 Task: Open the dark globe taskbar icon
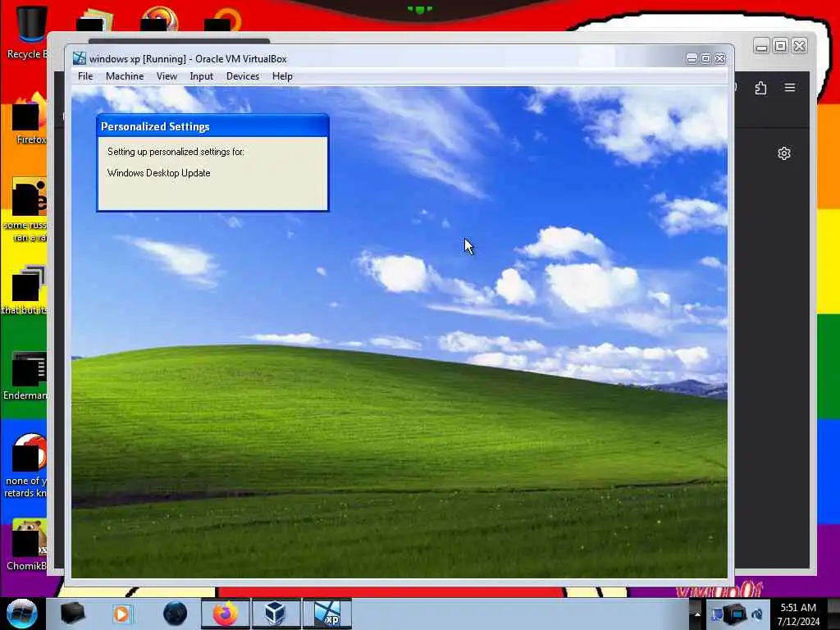tap(176, 614)
